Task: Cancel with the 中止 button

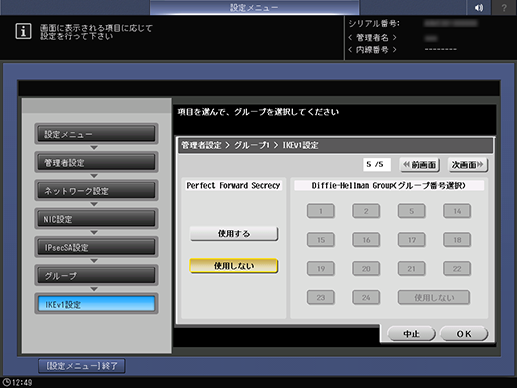Action: 411,334
